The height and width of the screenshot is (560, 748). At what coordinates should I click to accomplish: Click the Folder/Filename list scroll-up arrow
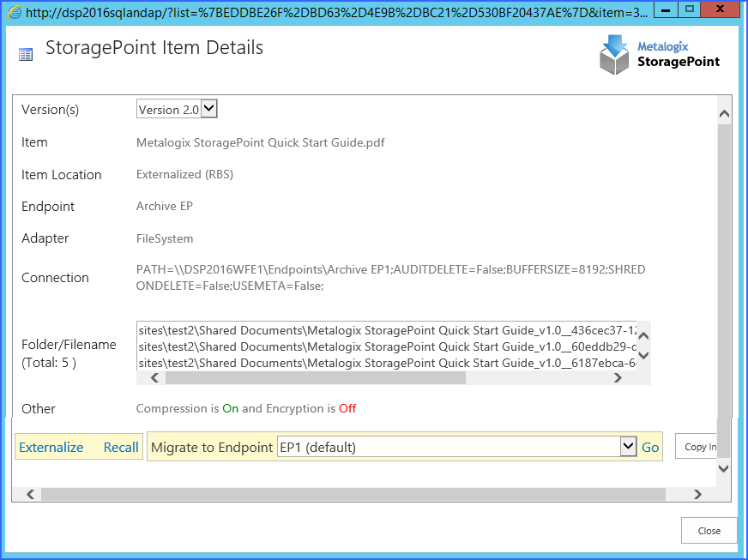coord(643,336)
